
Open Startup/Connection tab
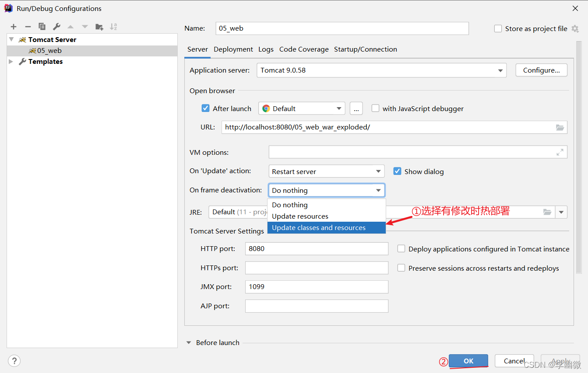coord(366,49)
